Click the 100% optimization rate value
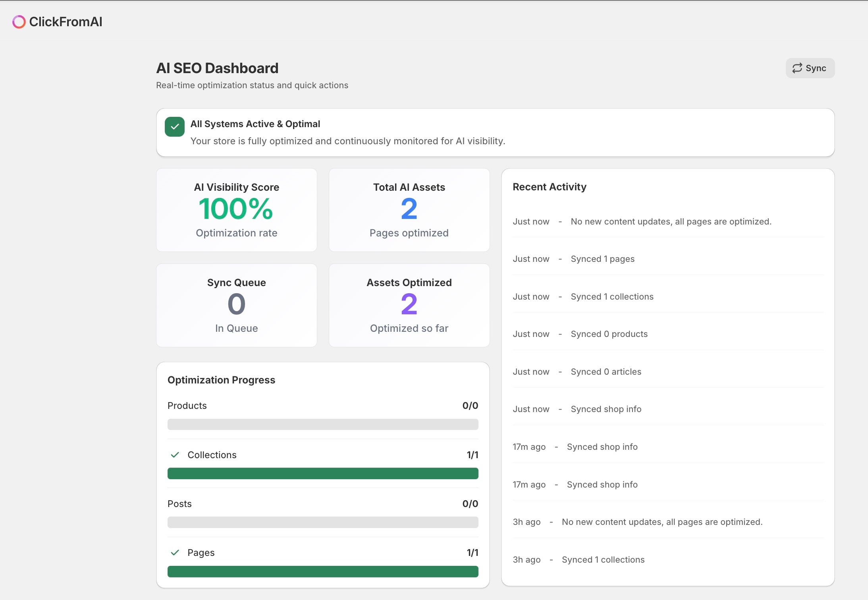 click(236, 209)
